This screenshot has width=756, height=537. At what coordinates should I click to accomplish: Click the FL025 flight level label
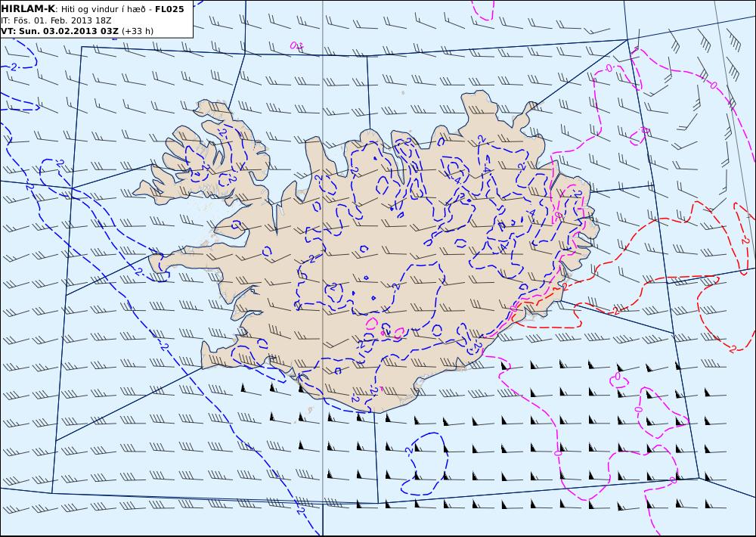[x=169, y=9]
